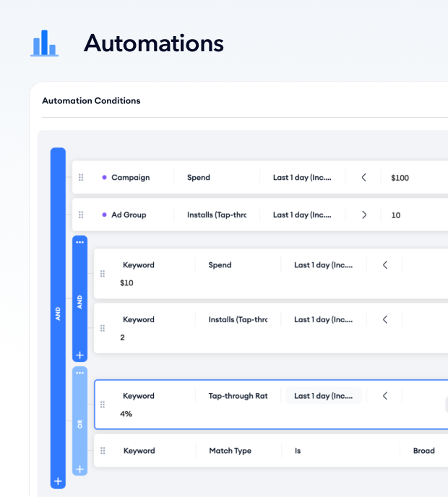Edit the 4% tap-through rate value

click(x=126, y=414)
